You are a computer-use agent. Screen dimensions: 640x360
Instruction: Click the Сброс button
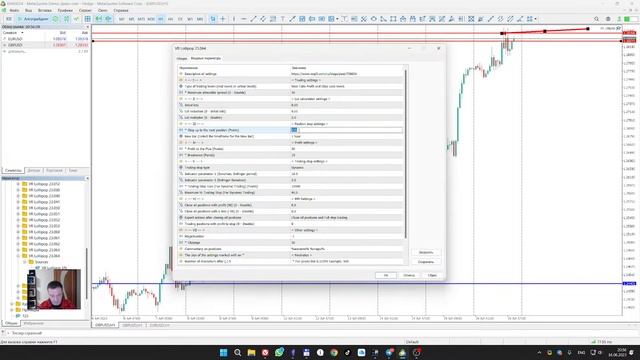tap(432, 275)
